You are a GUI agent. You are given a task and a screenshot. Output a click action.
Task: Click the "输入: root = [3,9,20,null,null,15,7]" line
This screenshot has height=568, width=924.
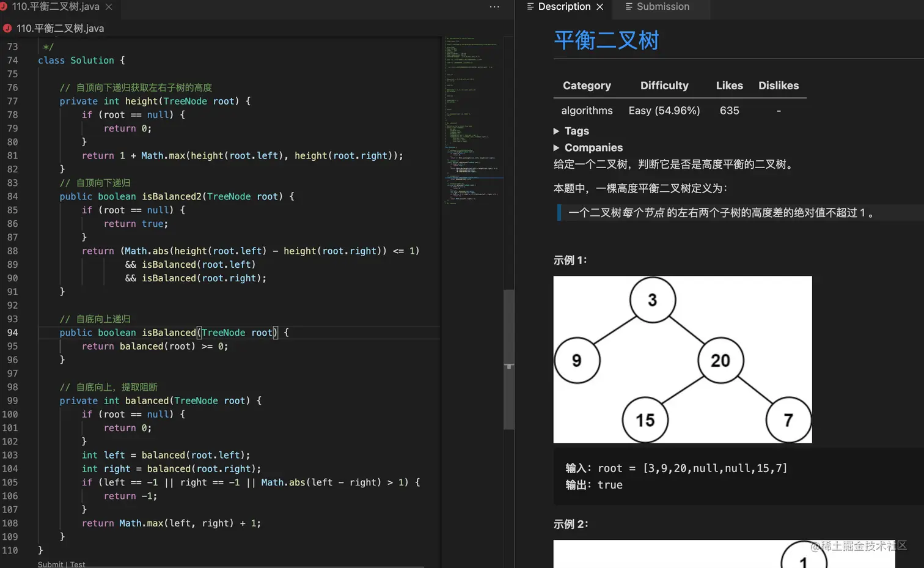676,468
